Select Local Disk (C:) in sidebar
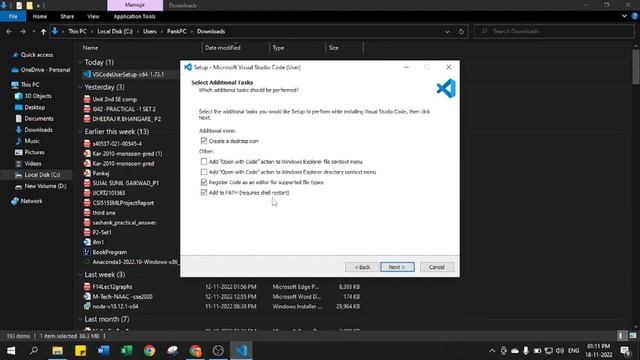The image size is (640, 360). tap(42, 175)
